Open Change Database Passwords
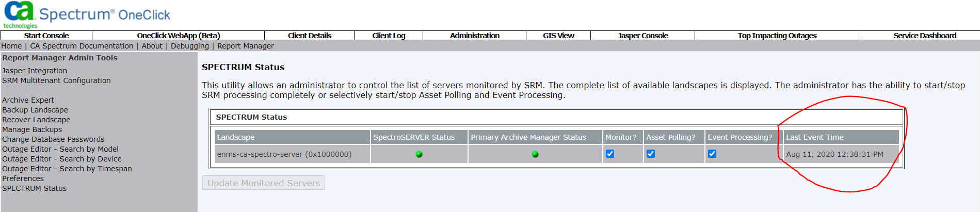 pos(53,139)
